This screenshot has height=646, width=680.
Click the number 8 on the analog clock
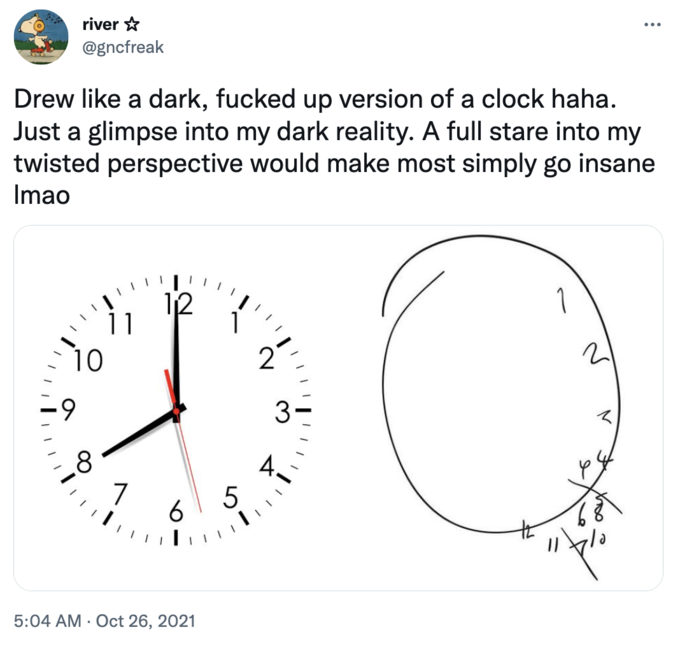(83, 462)
